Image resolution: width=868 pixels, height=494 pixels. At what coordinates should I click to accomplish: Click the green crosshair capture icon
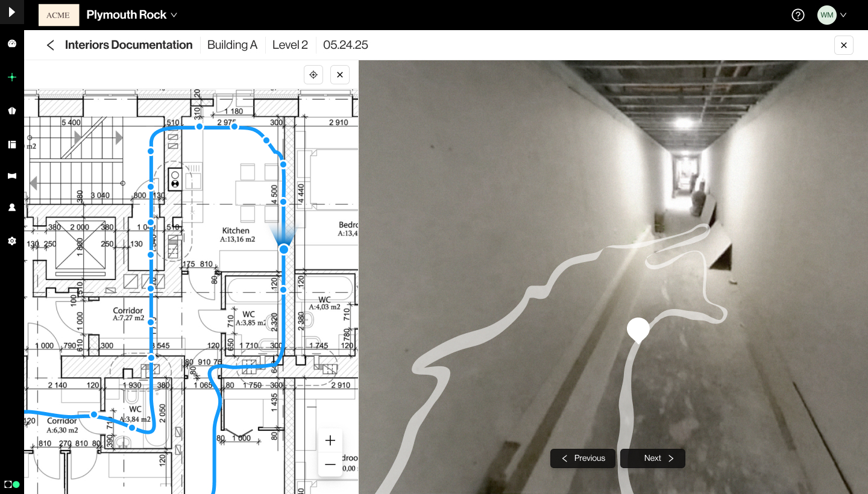coord(11,77)
